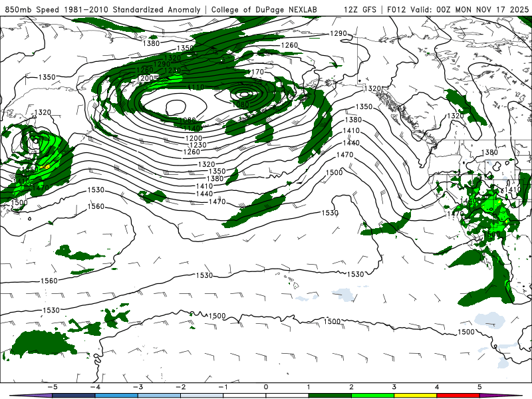Click the blue color bar segment between -4 and -3

[x=116, y=396]
